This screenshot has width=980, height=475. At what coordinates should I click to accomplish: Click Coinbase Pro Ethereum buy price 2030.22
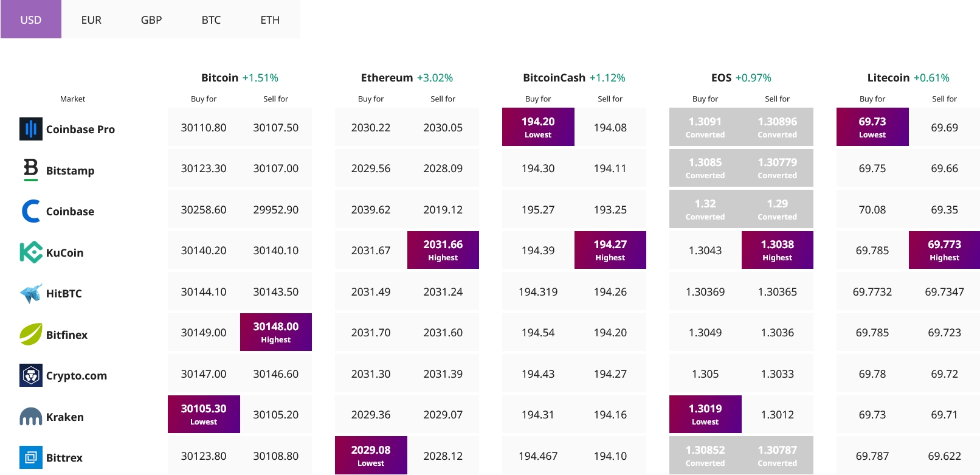click(371, 128)
